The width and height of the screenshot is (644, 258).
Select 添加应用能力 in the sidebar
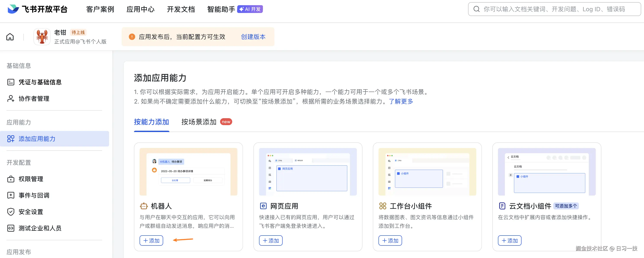tap(55, 139)
